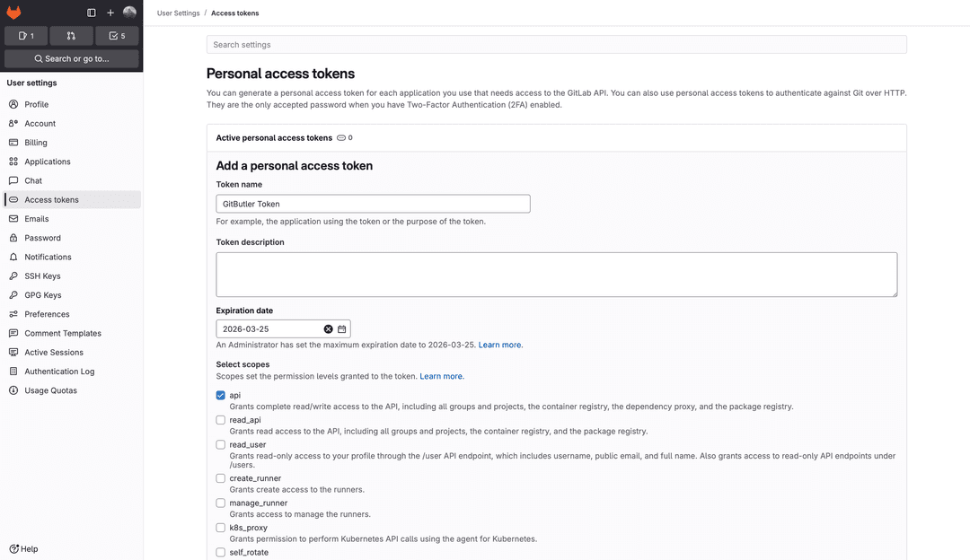The height and width of the screenshot is (560, 970).
Task: Click the GitLab fox logo
Action: point(13,13)
